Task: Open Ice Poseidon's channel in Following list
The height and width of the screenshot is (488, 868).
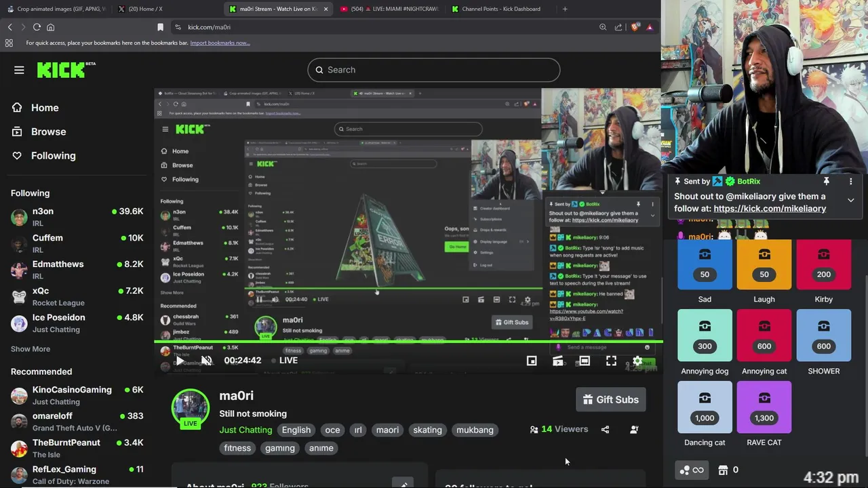Action: (77, 323)
